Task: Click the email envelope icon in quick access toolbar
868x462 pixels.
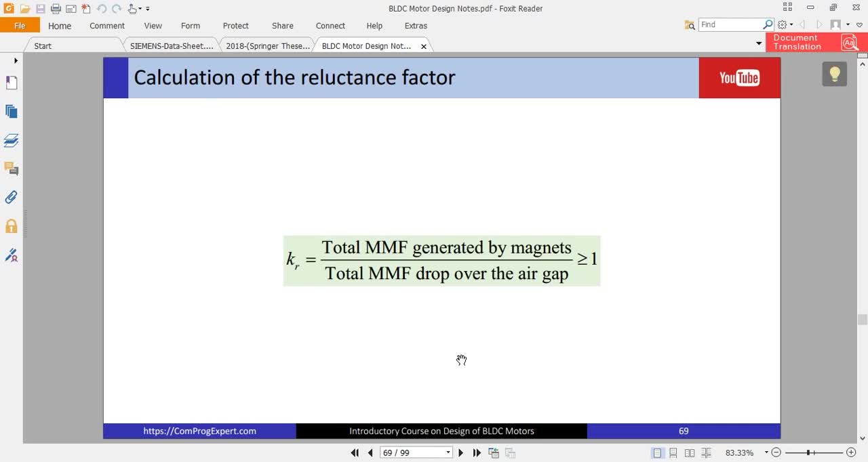Action: point(71,9)
